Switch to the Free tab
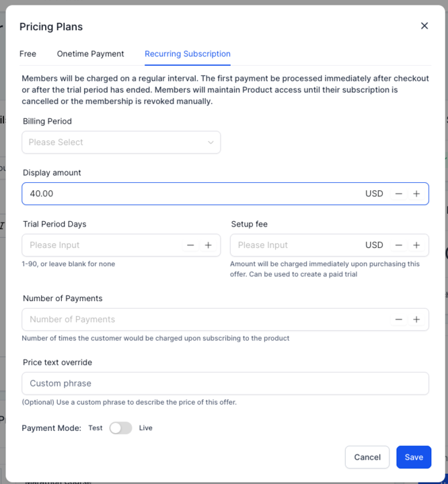The height and width of the screenshot is (484, 448). pyautogui.click(x=28, y=54)
